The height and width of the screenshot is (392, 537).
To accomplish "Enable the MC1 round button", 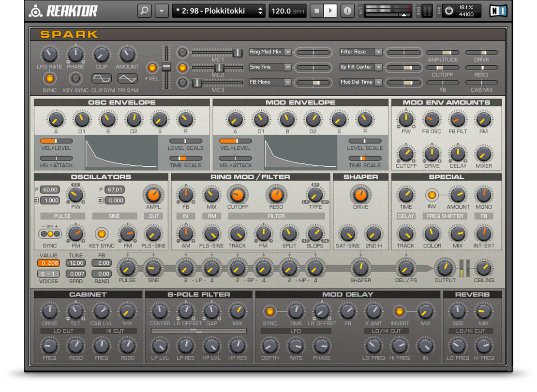I will click(x=183, y=52).
